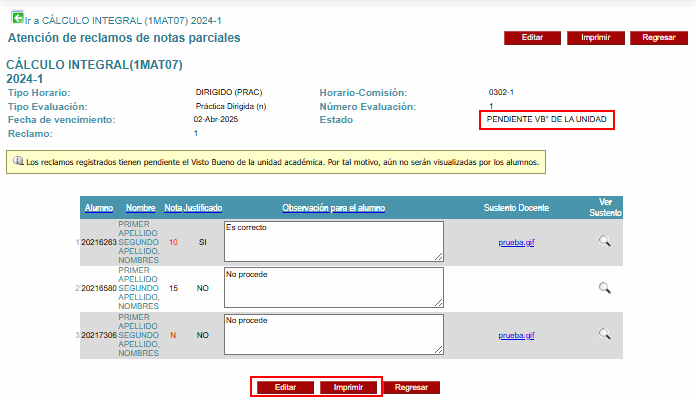
Task: Click student code 20216580
Action: point(99,289)
